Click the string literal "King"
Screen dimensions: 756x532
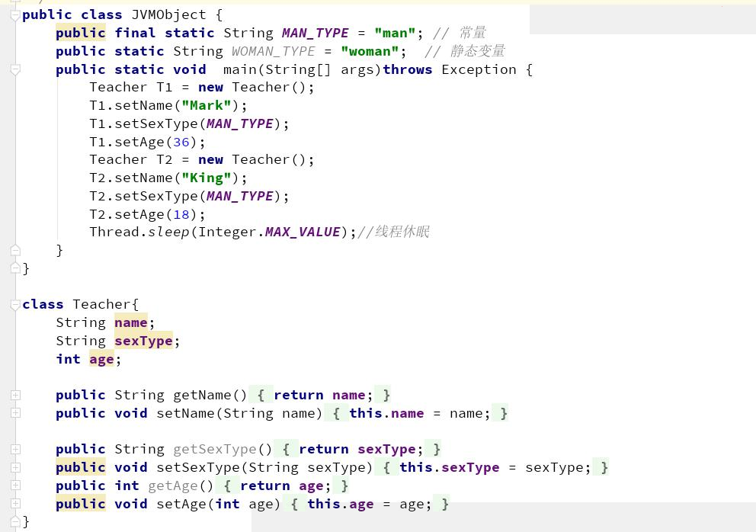click(207, 178)
